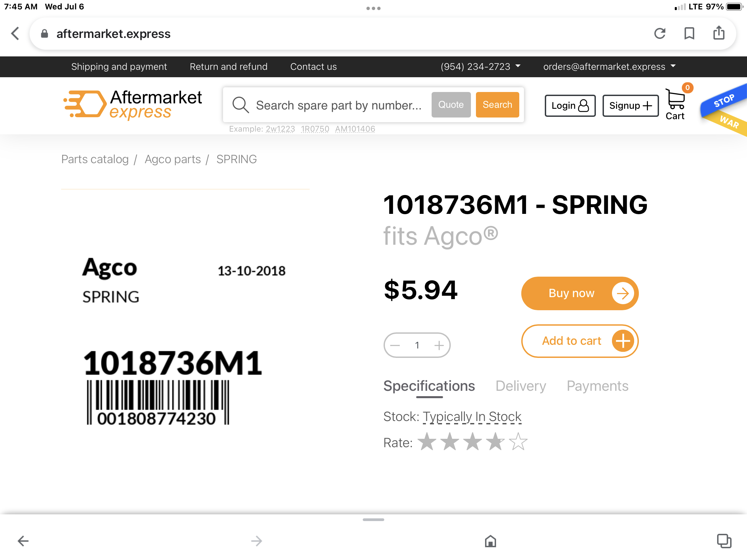
Task: Click the orange Search button
Action: pyautogui.click(x=497, y=105)
